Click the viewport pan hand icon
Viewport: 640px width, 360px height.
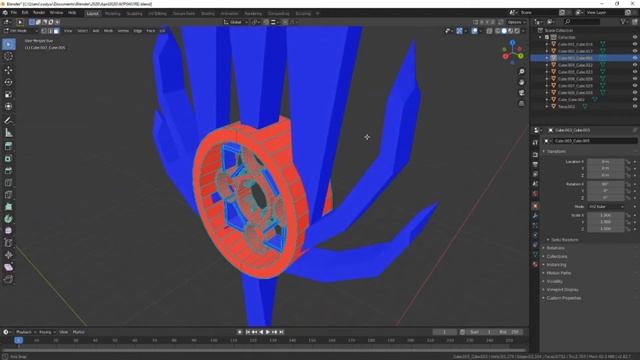pos(522,82)
